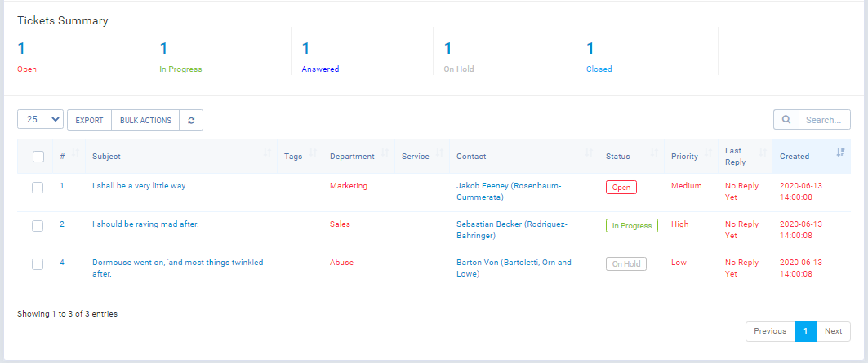
Task: Sort by Priority column arrows
Action: [709, 153]
